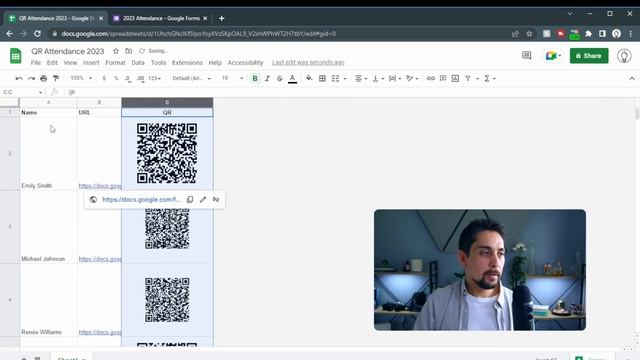The image size is (640, 360).
Task: Open font size dropdown
Action: coord(232,78)
